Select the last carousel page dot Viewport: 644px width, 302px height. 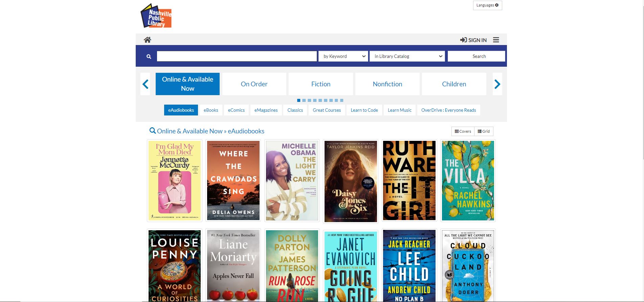pos(342,100)
